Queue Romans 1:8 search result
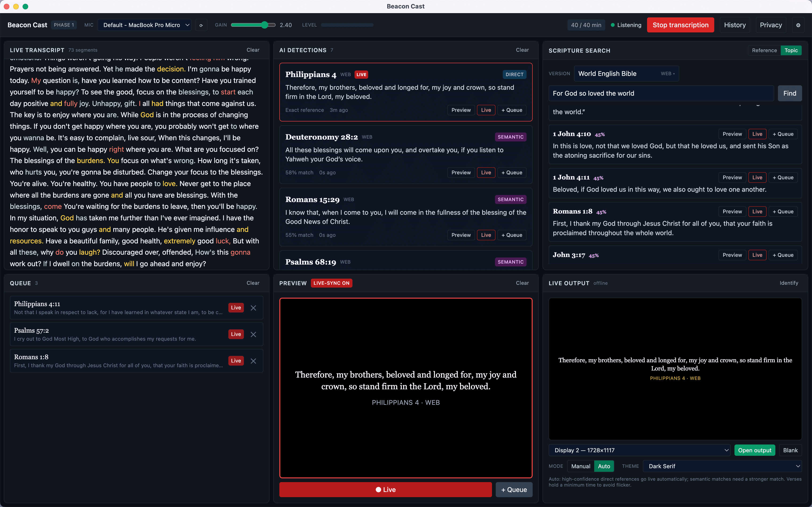This screenshot has height=507, width=812. tap(783, 211)
